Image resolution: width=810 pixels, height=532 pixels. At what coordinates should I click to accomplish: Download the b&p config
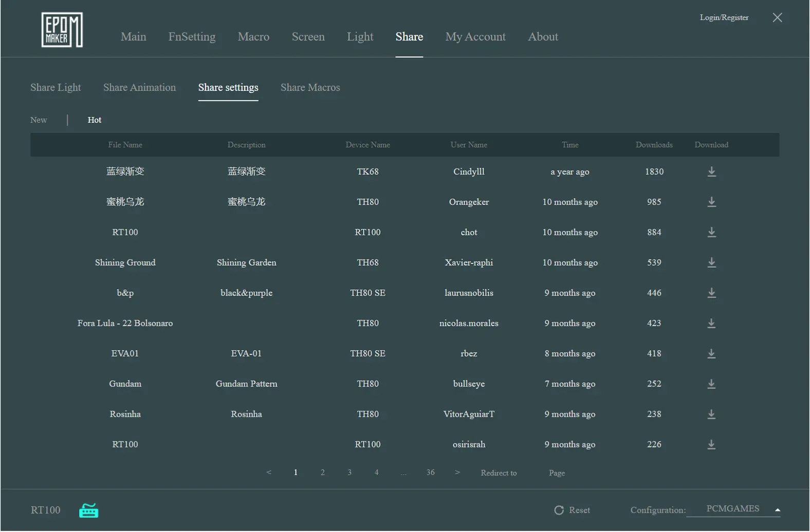[711, 293]
